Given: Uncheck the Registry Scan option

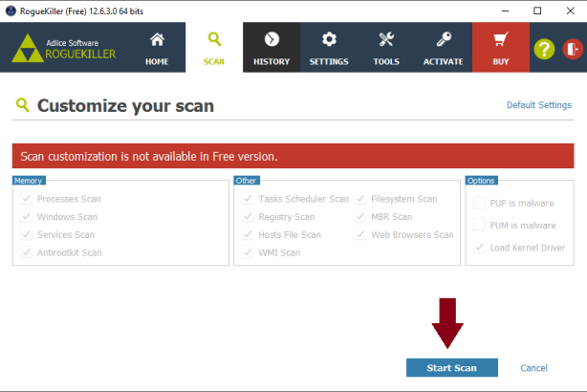Looking at the screenshot, I should (x=247, y=217).
